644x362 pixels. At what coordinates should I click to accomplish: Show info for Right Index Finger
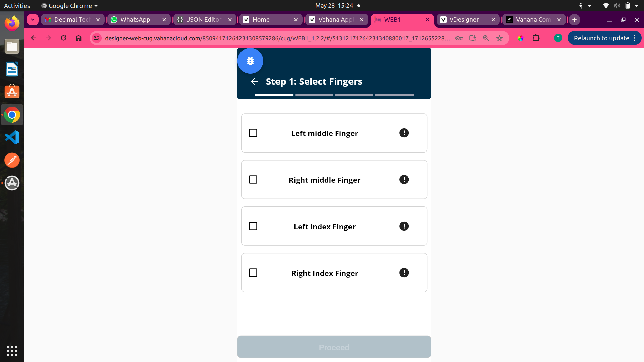[x=404, y=273]
